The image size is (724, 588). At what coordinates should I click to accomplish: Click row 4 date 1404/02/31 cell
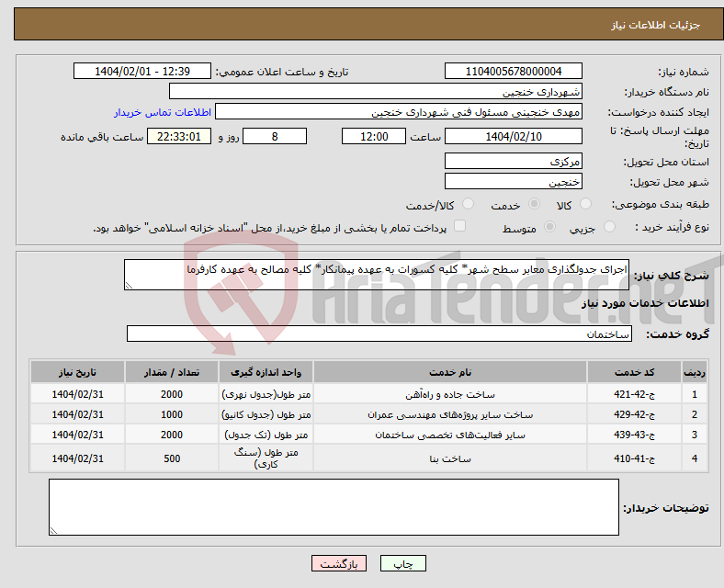pyautogui.click(x=77, y=458)
